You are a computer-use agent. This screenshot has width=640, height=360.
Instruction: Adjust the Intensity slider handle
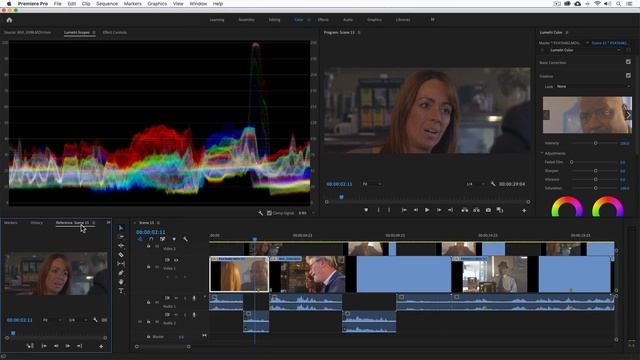pos(596,143)
